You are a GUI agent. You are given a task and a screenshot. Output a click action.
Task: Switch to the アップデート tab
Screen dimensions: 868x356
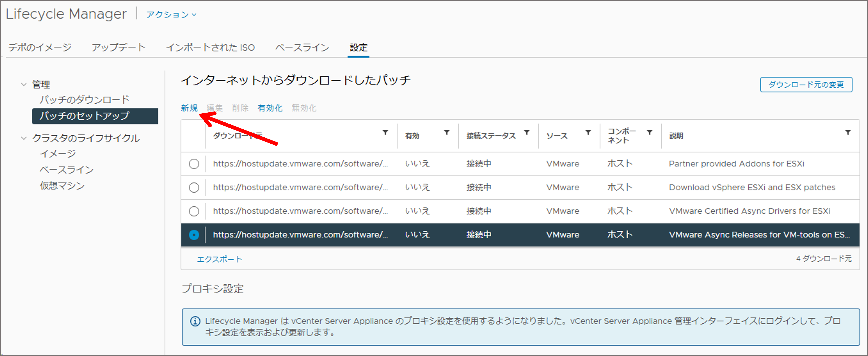coord(118,47)
